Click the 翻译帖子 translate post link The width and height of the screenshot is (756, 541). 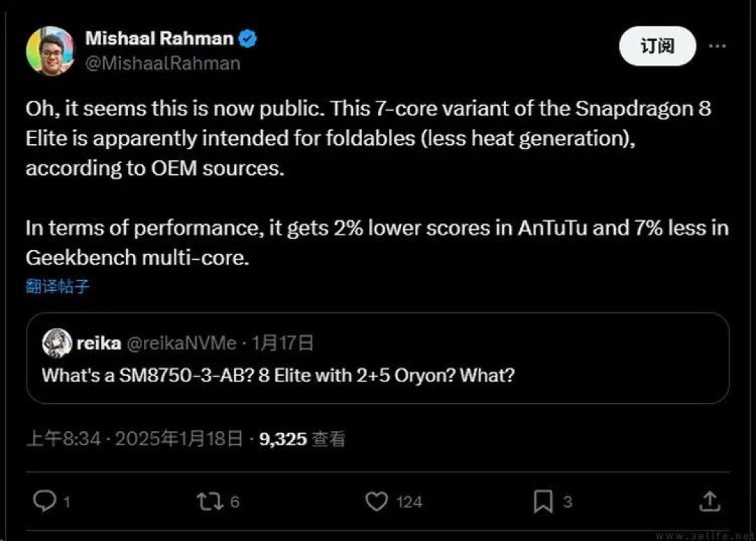[57, 286]
